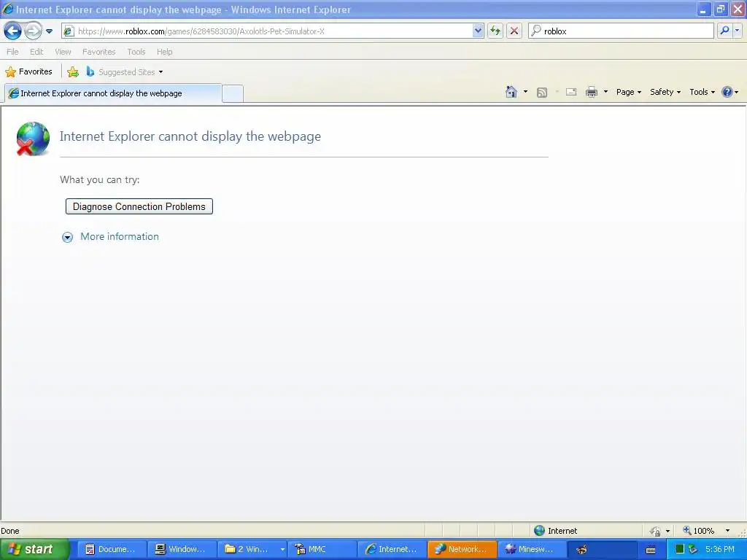Open the File menu
The height and width of the screenshot is (560, 747).
click(x=12, y=52)
